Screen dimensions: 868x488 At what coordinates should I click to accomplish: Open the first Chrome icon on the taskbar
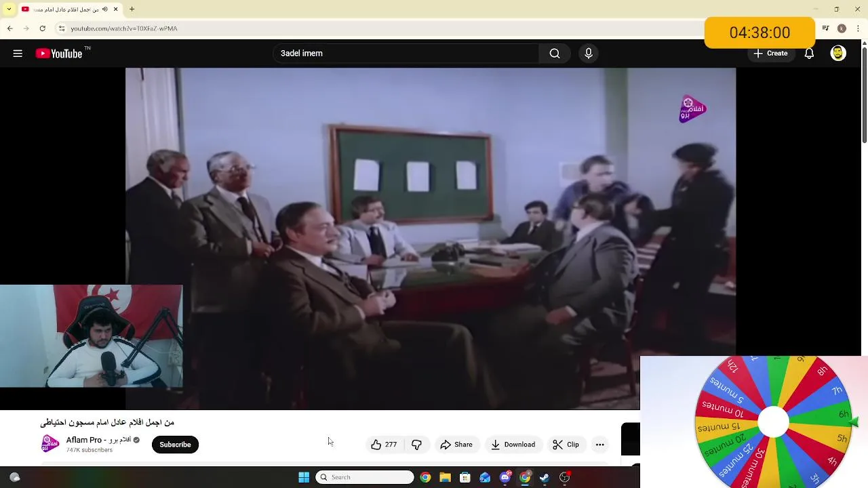tap(425, 477)
